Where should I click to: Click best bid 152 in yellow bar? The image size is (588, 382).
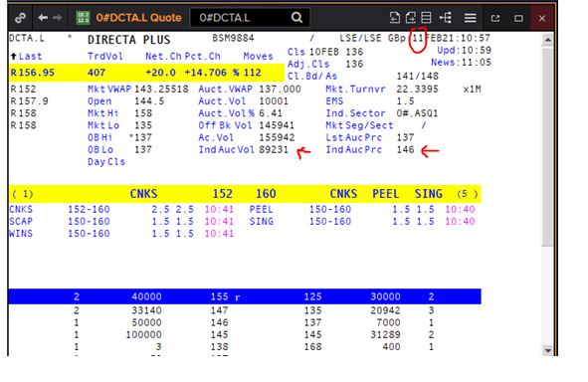point(223,194)
